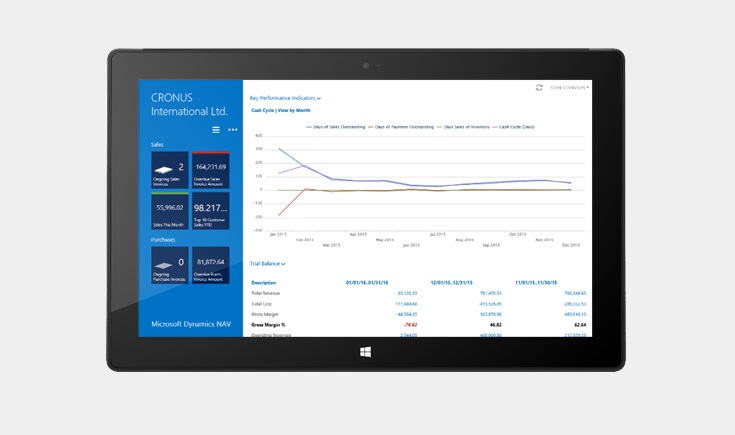Image resolution: width=735 pixels, height=435 pixels.
Task: Open the Ongoing Sales Invoices tile
Action: 170,170
